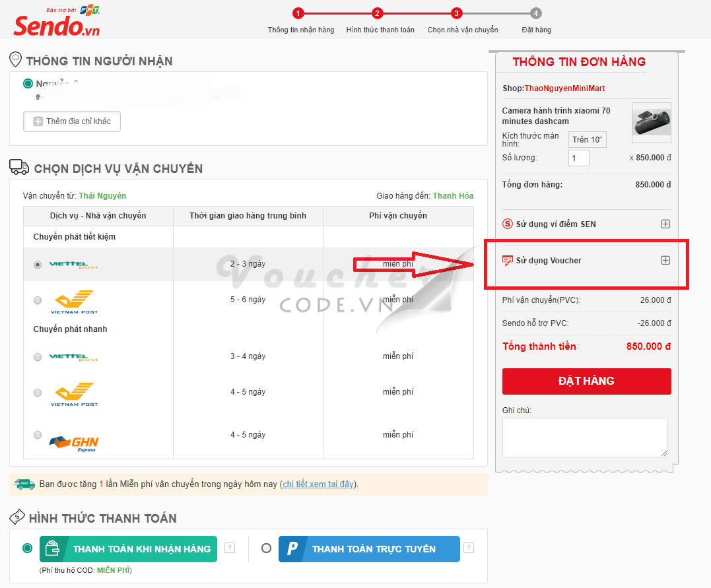Screen dimensions: 711x588
Task: Open the Kích thước màn hình Trên 10" selector
Action: click(x=588, y=139)
